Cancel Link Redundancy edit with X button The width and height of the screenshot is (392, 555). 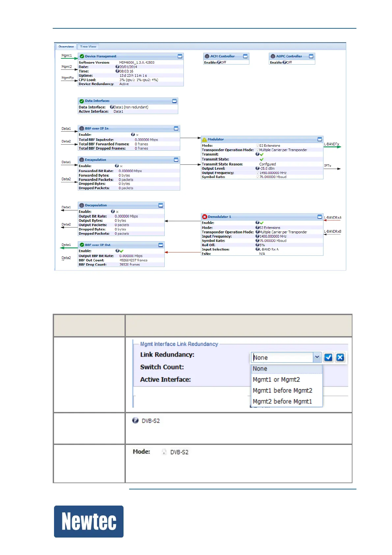point(340,358)
